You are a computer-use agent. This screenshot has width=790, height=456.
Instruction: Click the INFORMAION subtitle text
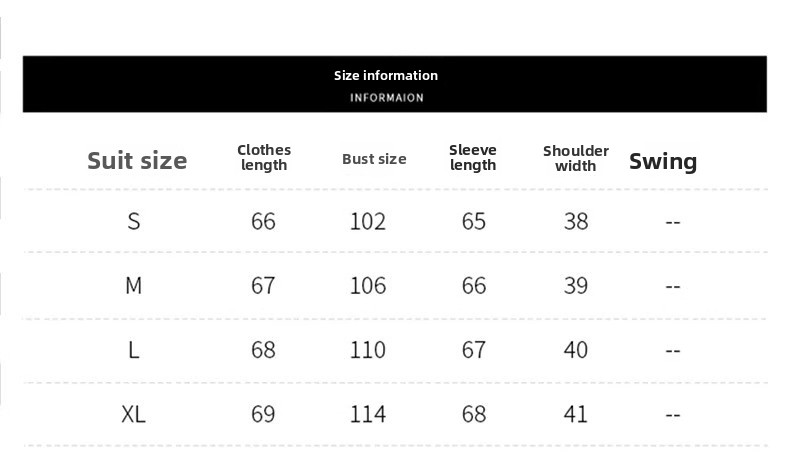point(387,98)
